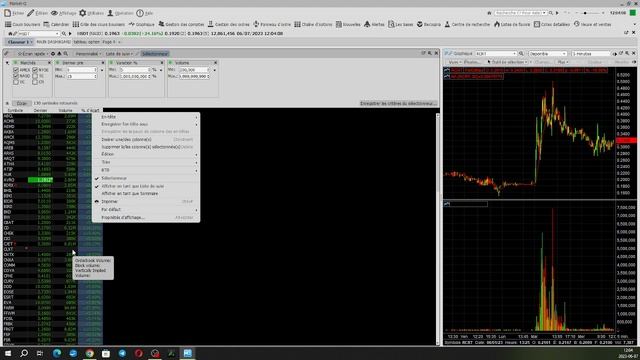
Task: Open Liste de suivi dropdown
Action: (x=119, y=53)
